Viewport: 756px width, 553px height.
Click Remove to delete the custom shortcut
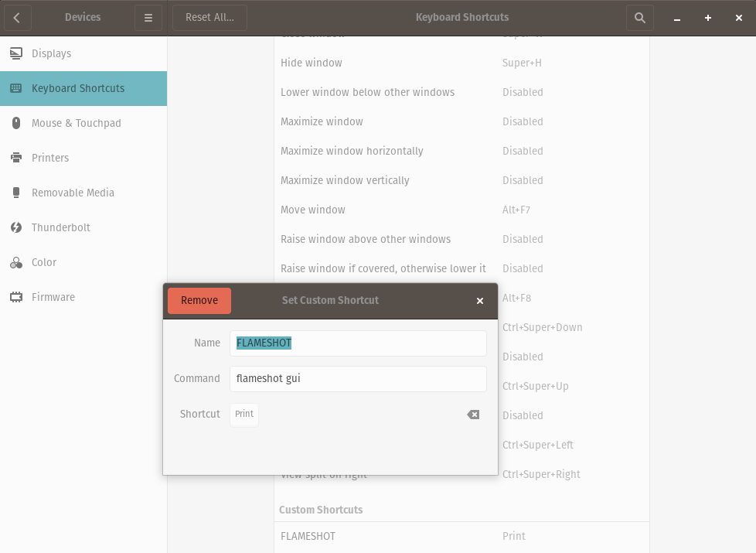[199, 301]
